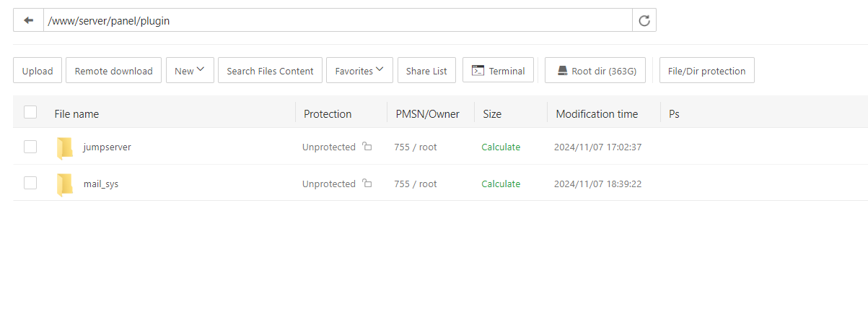868x323 pixels.
Task: Check the mail_sys row checkbox
Action: tap(30, 183)
